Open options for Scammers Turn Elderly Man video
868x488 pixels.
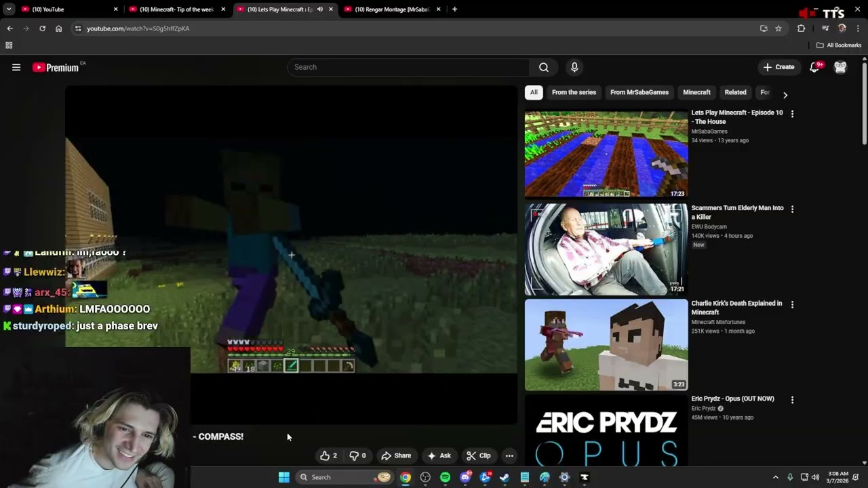(792, 209)
